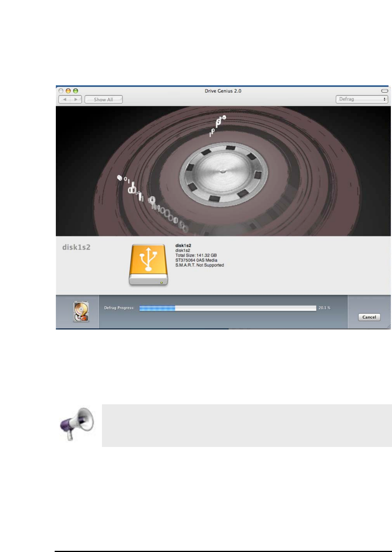Click the bold disk1s2 drive name
Image resolution: width=392 pixels, height=552 pixels.
(x=183, y=245)
